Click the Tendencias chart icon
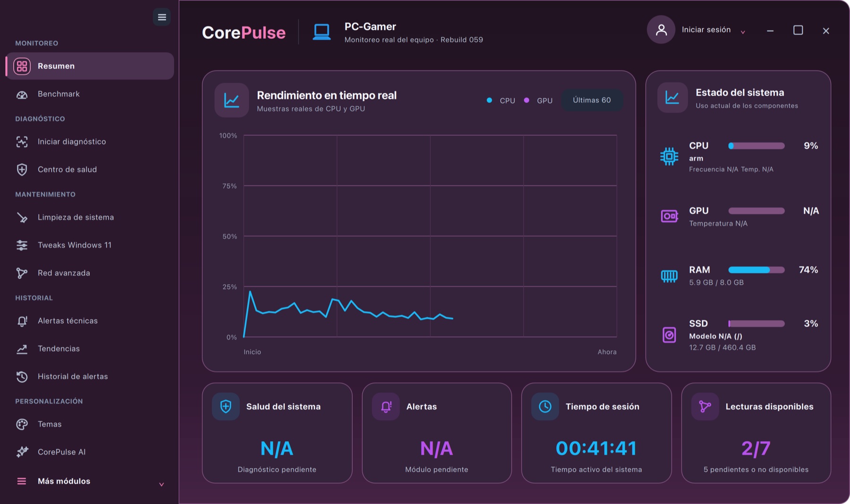 [22, 349]
